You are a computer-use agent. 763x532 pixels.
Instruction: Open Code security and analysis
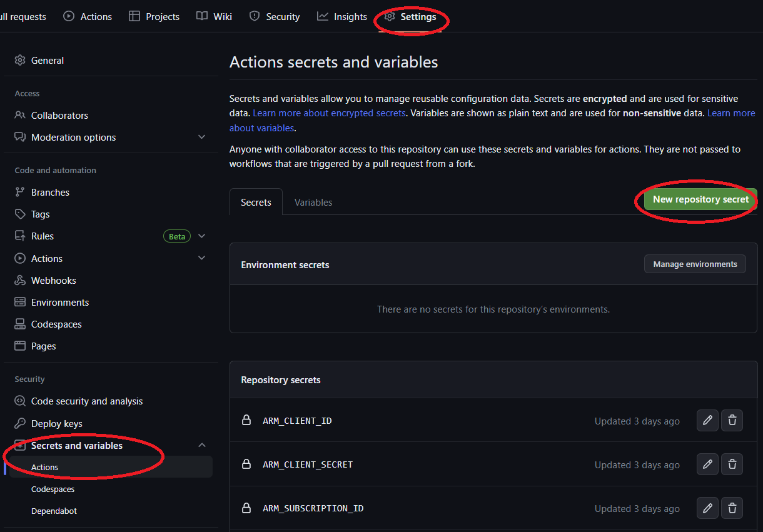click(x=88, y=401)
